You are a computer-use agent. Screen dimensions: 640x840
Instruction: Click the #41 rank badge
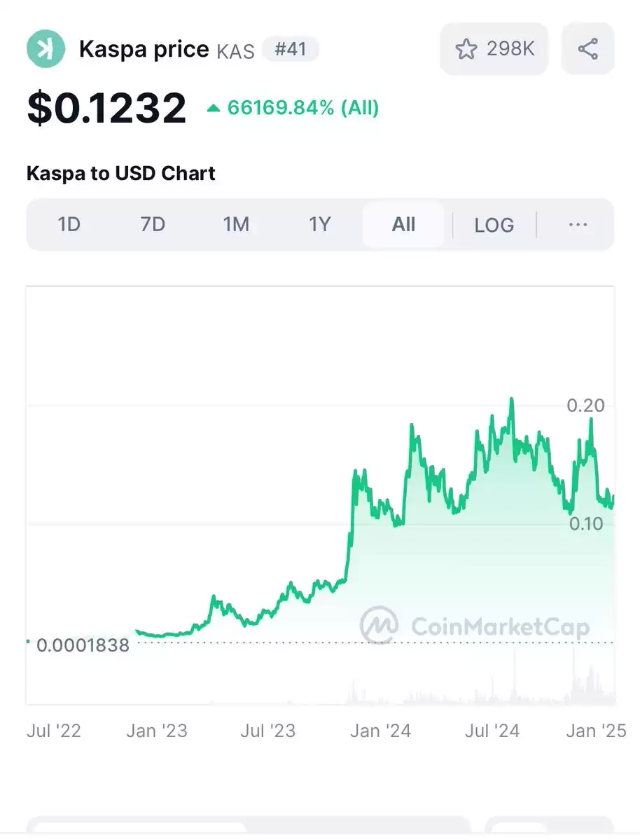pyautogui.click(x=291, y=49)
